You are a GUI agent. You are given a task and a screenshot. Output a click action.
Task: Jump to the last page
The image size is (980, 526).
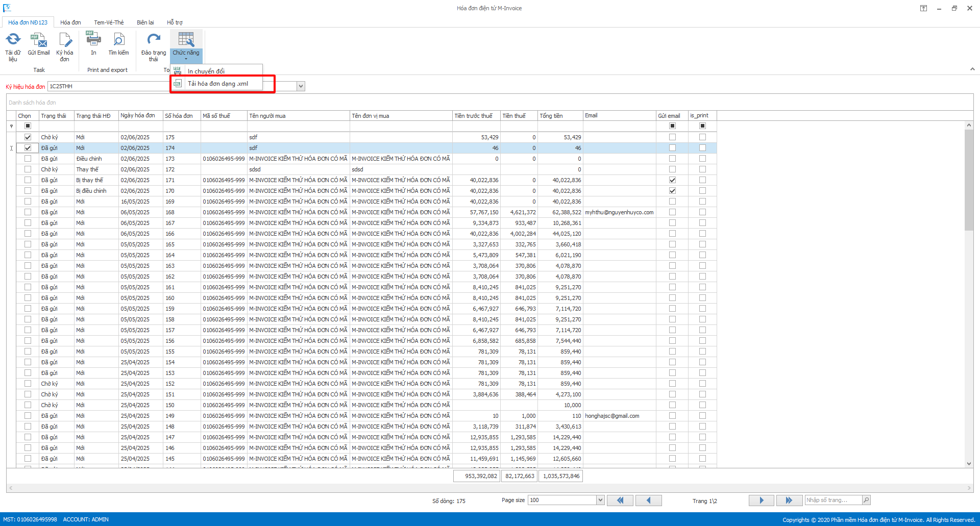tap(789, 500)
